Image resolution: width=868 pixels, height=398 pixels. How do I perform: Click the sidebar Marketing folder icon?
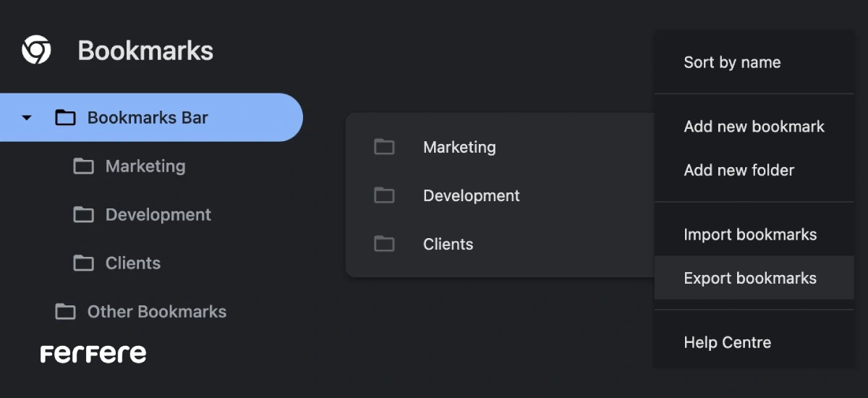click(x=83, y=166)
